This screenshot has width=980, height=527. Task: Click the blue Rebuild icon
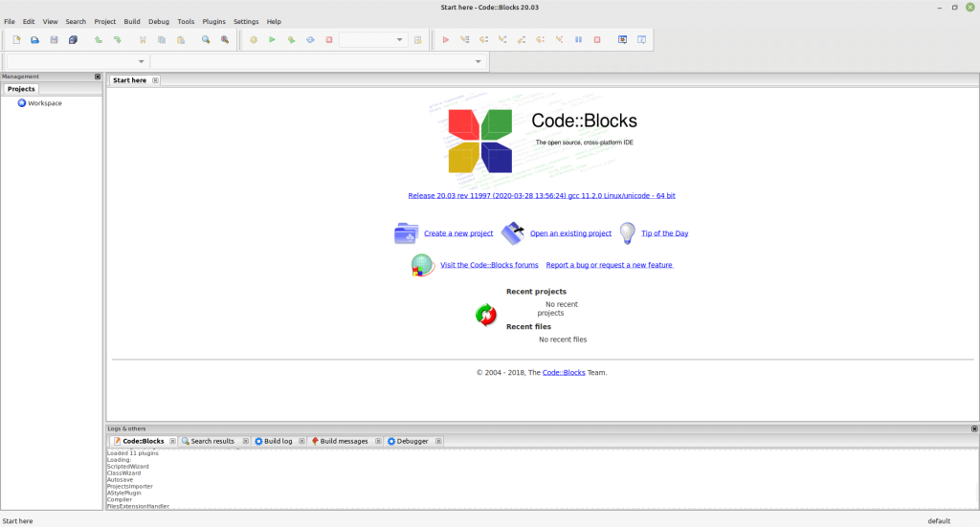tap(310, 39)
